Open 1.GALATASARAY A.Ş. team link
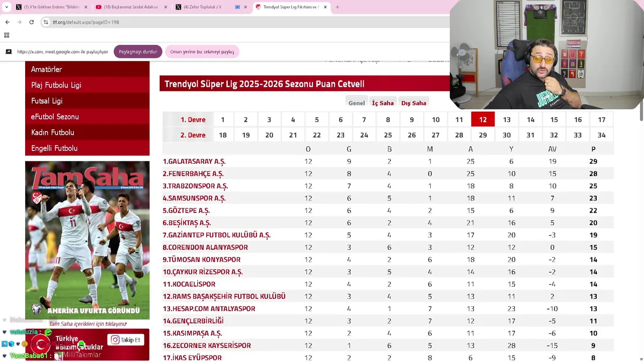The image size is (644, 362). click(194, 161)
